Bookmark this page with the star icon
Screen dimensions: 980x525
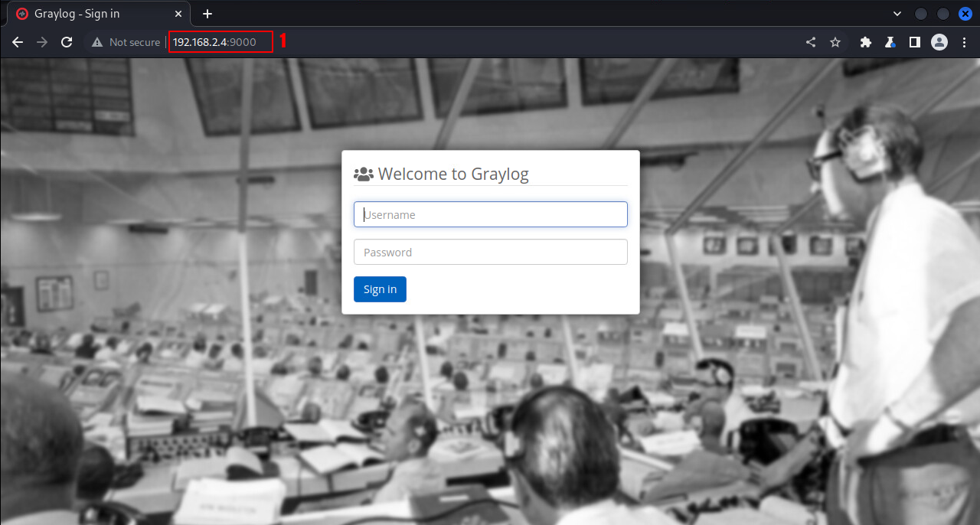click(x=835, y=42)
